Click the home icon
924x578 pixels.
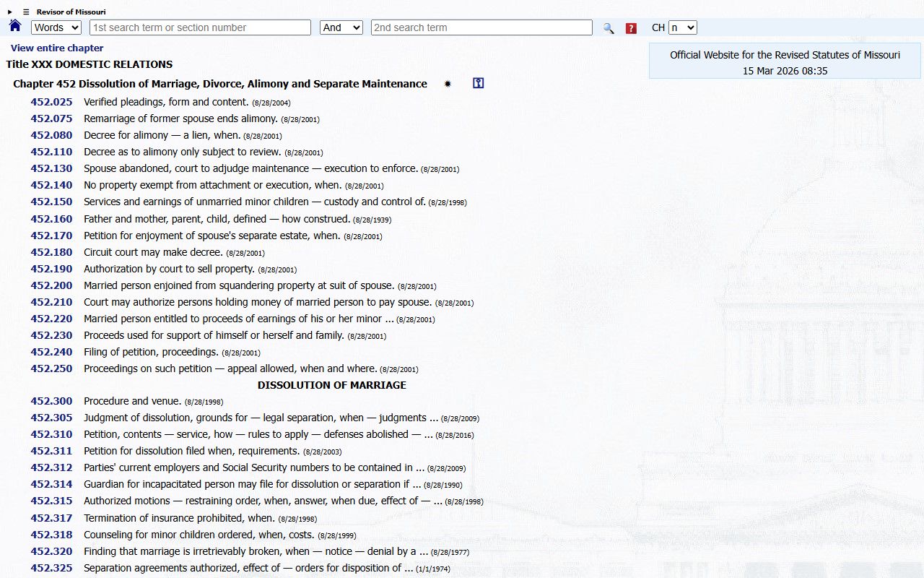[x=15, y=27]
